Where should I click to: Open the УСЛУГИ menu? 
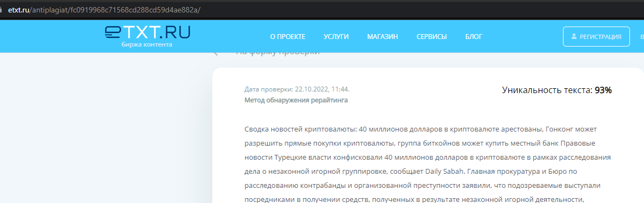click(x=336, y=37)
